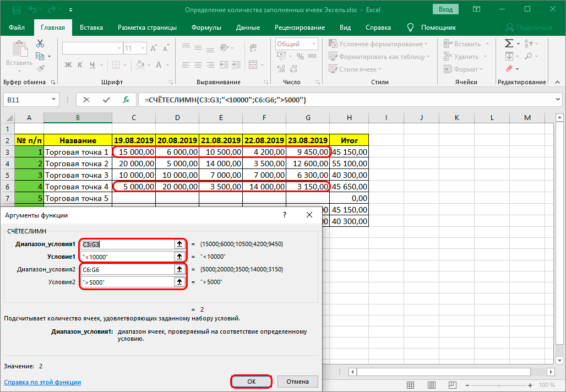Viewport: 566px width, 392px height.
Task: Select Normal view icon in status bar
Action: (x=410, y=385)
